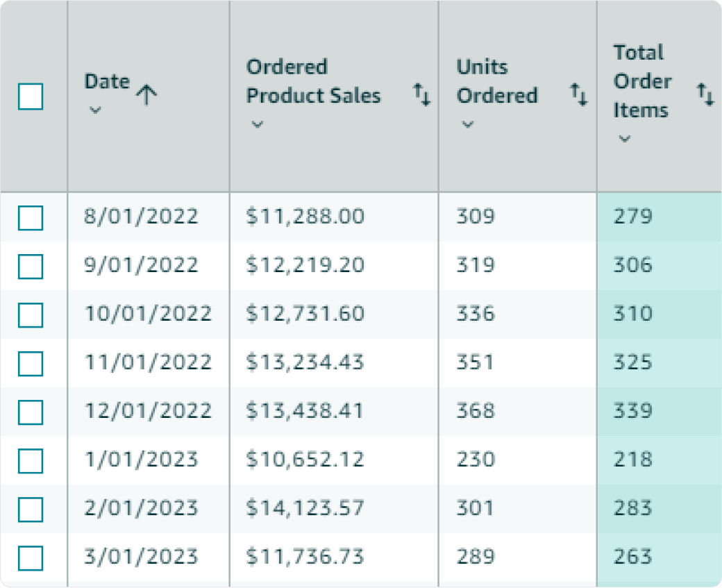
Task: Sort by Total Order Items arrows
Action: pos(705,94)
